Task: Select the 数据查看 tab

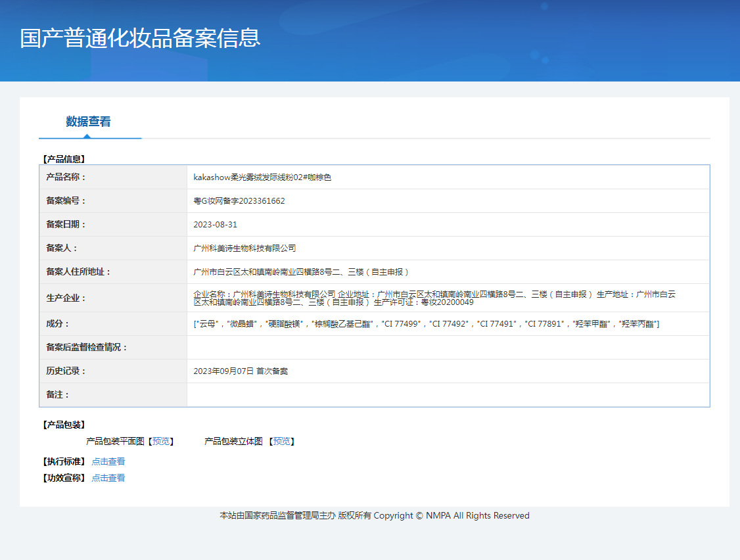Action: 88,122
